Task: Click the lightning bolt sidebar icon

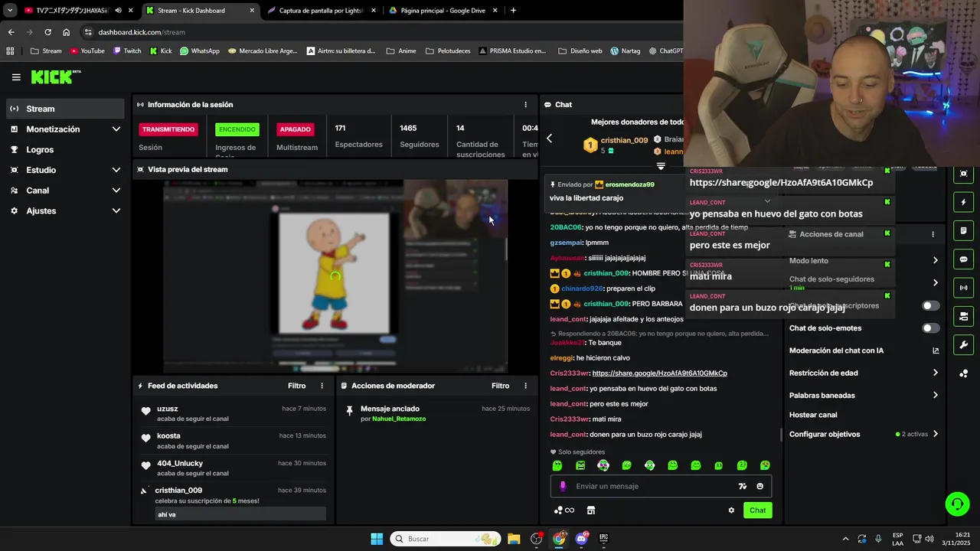Action: [x=963, y=202]
